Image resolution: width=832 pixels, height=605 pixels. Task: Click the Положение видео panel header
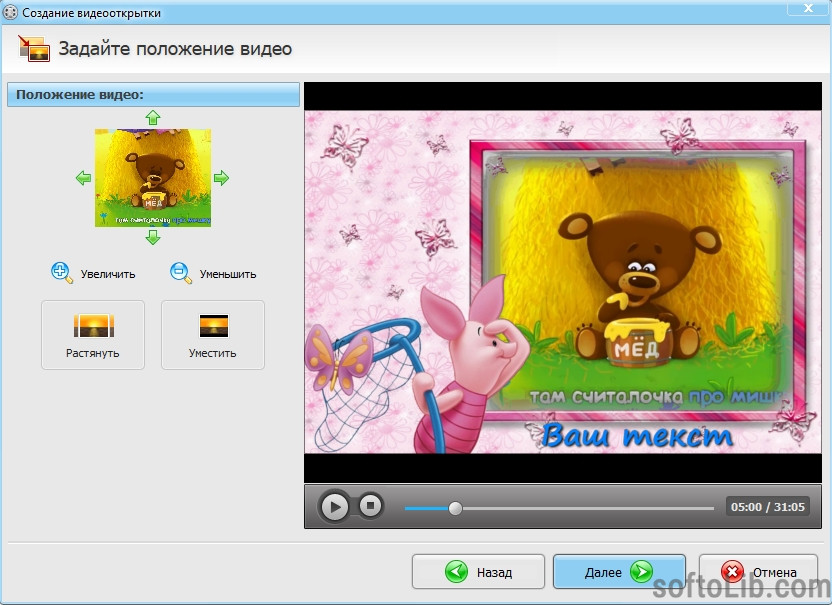(153, 94)
